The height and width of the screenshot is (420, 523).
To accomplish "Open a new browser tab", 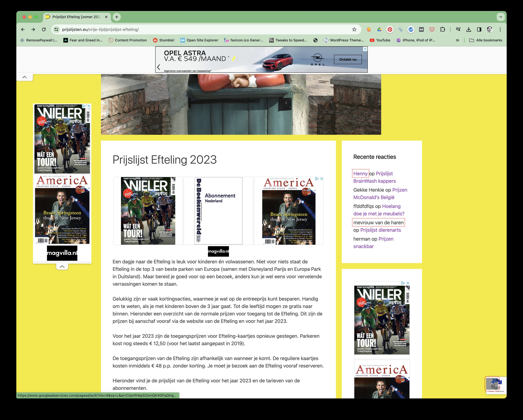I will click(x=117, y=17).
